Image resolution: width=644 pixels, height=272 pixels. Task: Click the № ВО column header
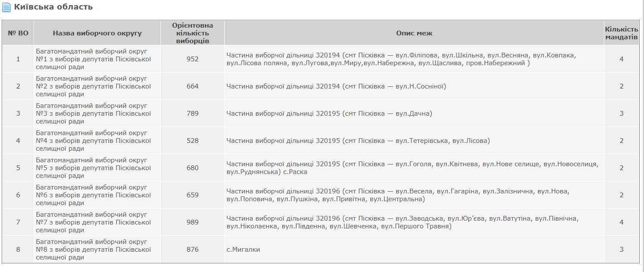[18, 33]
